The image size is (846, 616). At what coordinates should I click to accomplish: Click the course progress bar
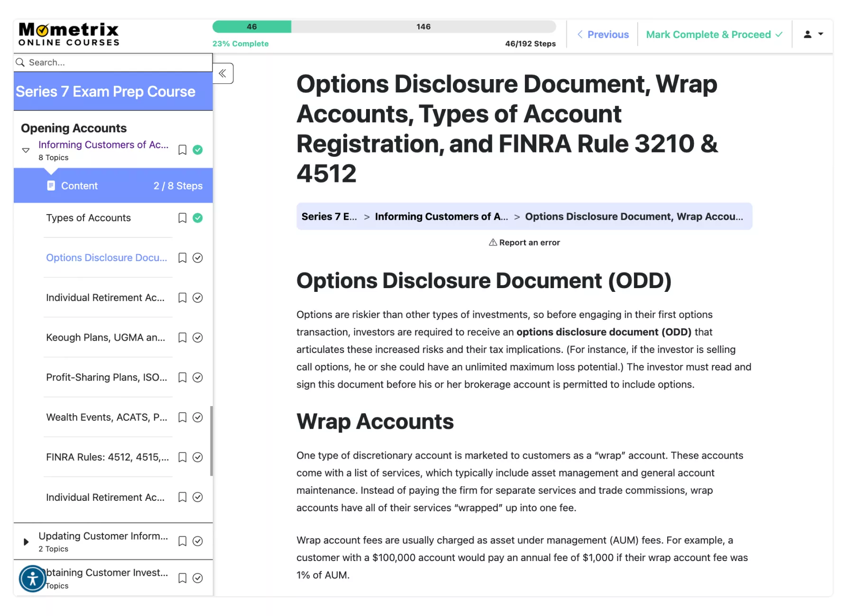(x=384, y=27)
